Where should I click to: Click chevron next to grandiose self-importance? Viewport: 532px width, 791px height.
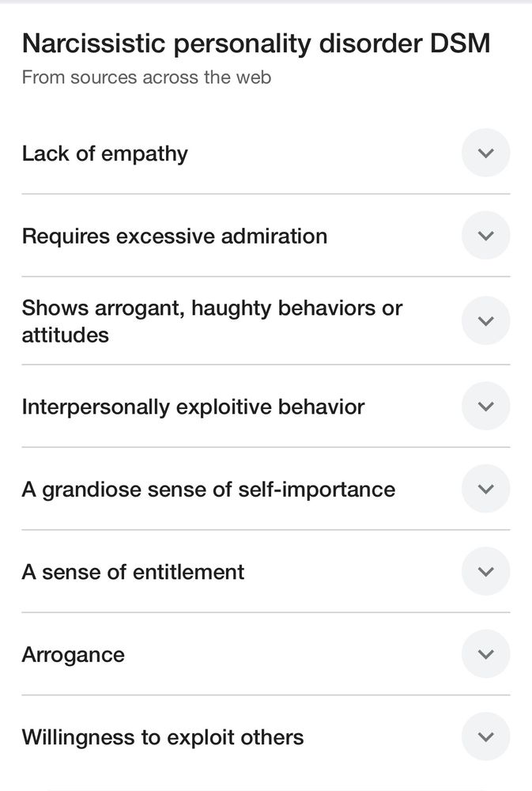485,489
